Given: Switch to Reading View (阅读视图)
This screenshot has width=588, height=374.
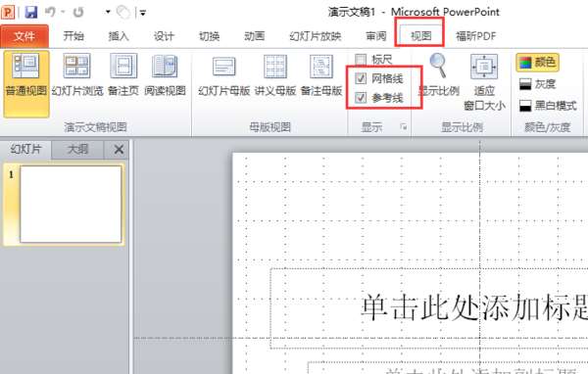Looking at the screenshot, I should pos(165,75).
